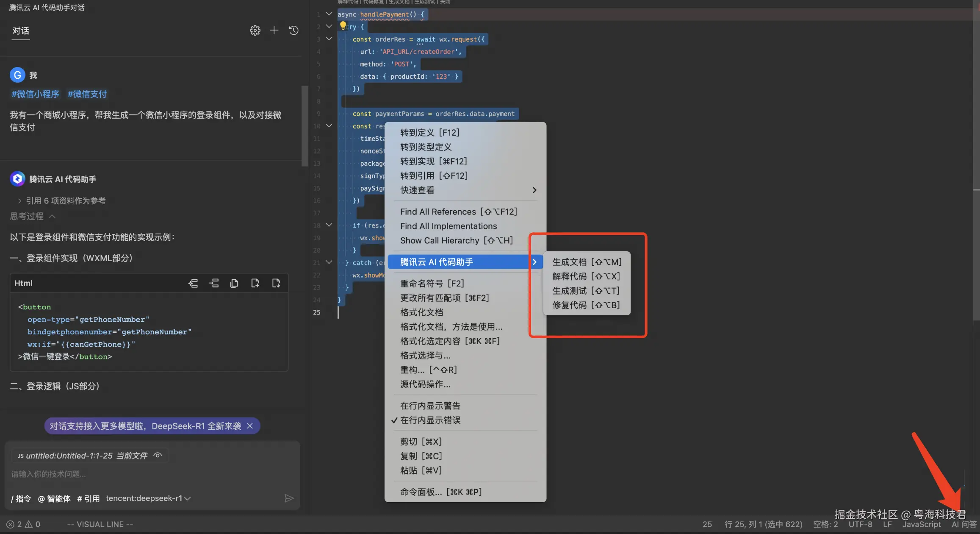Open the conversation history clock icon
The height and width of the screenshot is (534, 980).
(293, 31)
